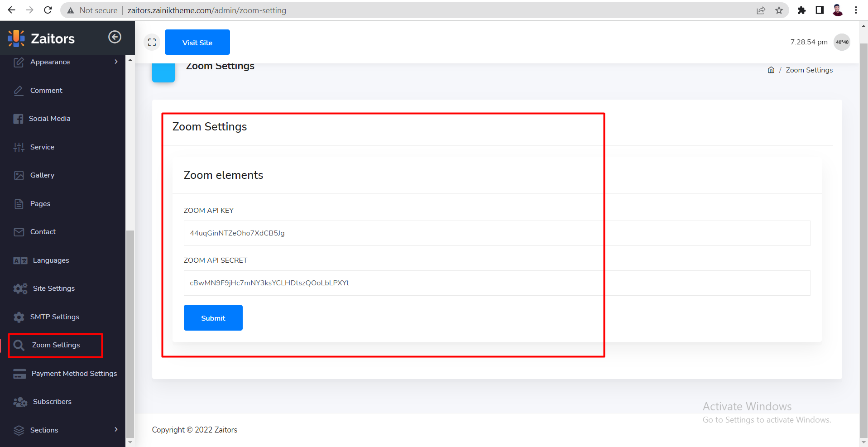Image resolution: width=868 pixels, height=447 pixels.
Task: Focus the ZOOM API KEY input field
Action: pos(497,233)
